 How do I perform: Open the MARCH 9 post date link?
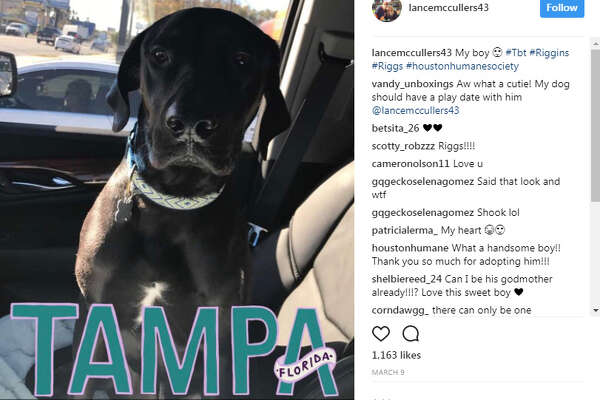[388, 372]
